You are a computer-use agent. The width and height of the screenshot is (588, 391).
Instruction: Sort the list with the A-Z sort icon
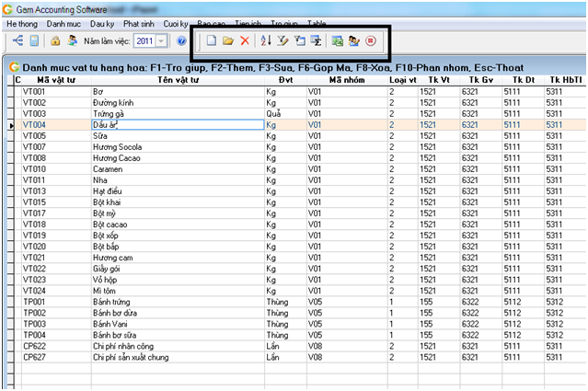click(266, 40)
